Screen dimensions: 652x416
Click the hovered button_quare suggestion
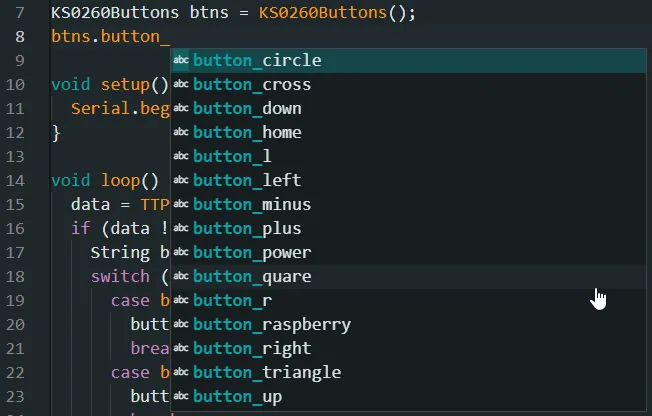pos(252,276)
